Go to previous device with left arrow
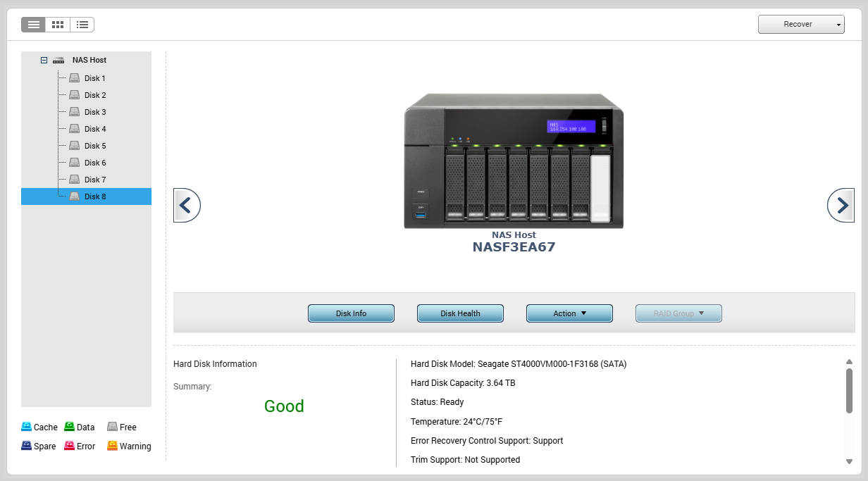 click(x=187, y=206)
